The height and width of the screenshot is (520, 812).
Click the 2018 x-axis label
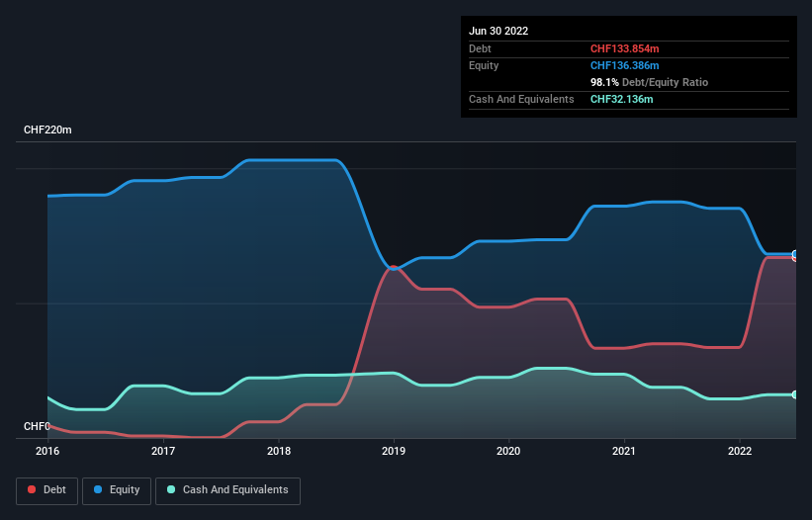point(279,451)
